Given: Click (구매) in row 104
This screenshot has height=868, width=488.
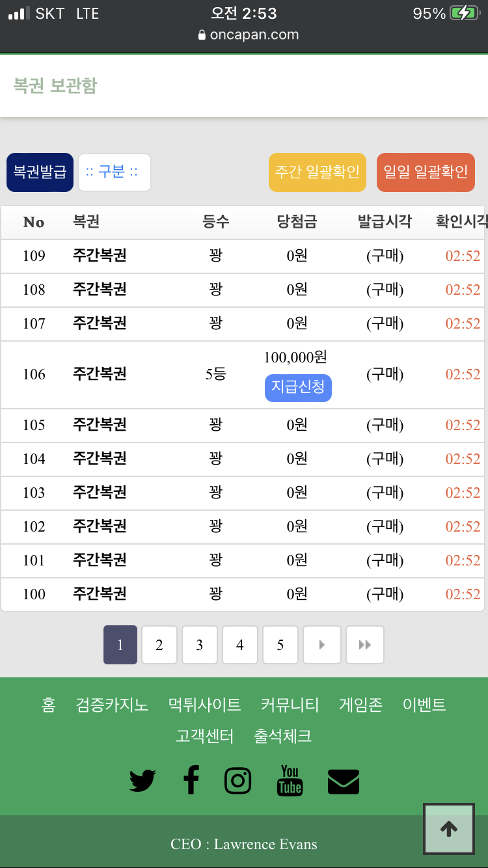Looking at the screenshot, I should tap(385, 459).
